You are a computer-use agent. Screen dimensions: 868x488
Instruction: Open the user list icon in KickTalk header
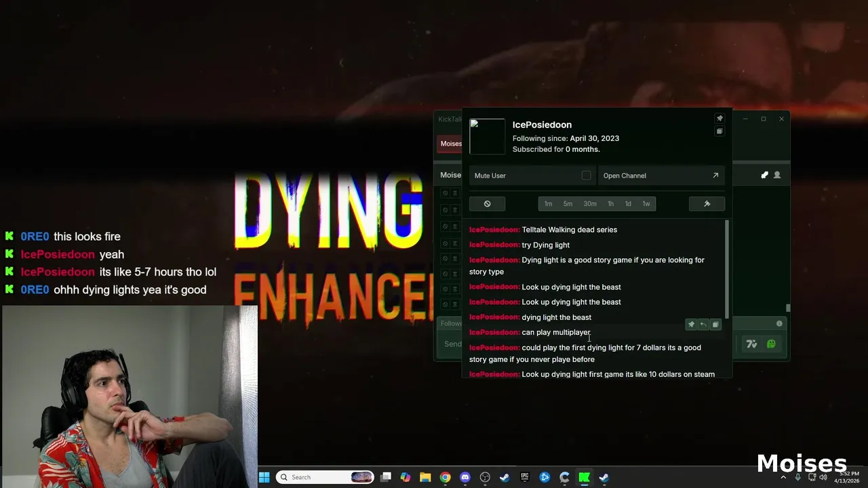coord(777,175)
